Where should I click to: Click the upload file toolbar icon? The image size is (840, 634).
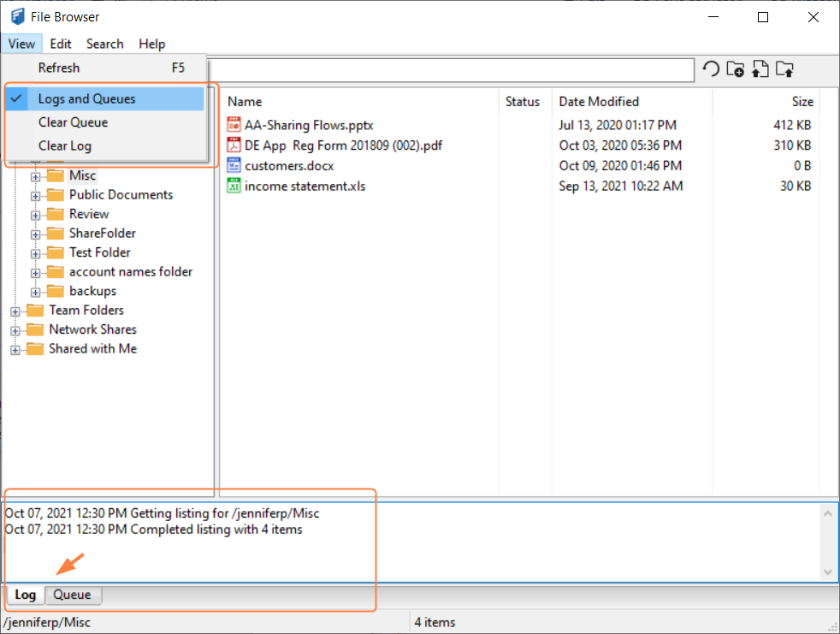[760, 70]
